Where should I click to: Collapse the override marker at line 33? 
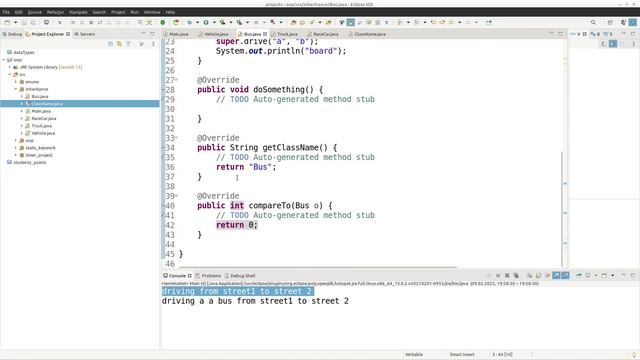(x=176, y=138)
